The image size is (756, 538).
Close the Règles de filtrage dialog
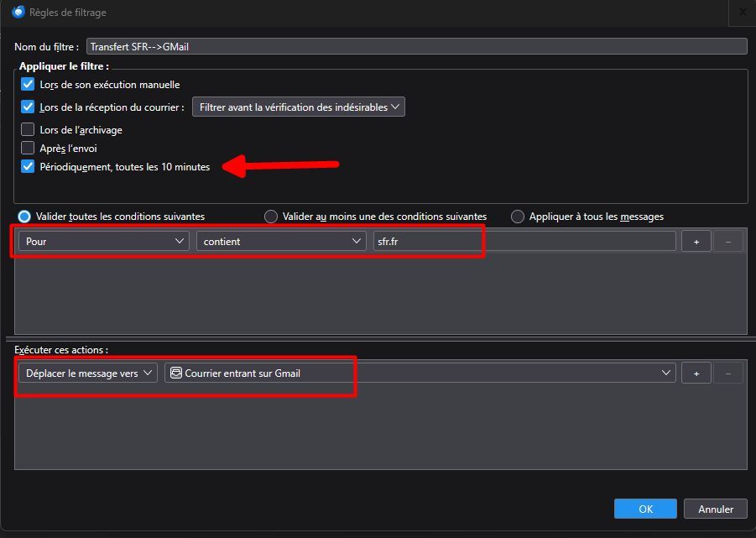click(x=743, y=12)
